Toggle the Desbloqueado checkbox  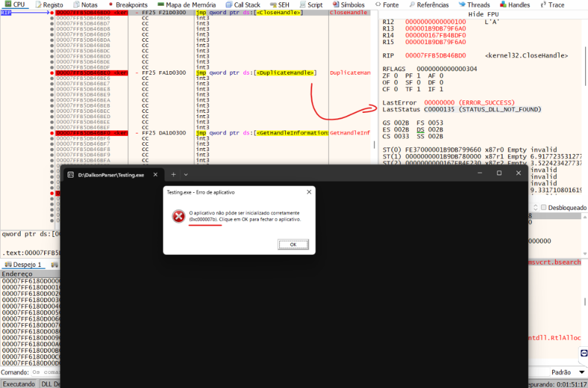pos(544,208)
